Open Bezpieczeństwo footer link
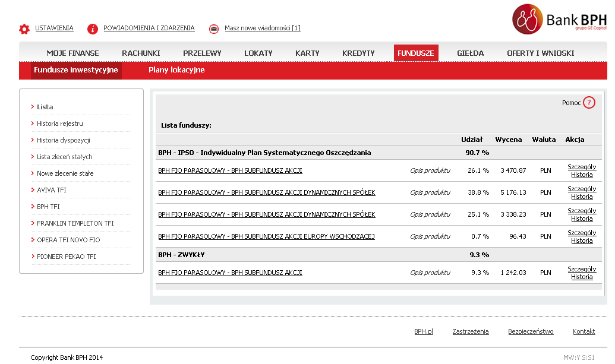 click(531, 331)
